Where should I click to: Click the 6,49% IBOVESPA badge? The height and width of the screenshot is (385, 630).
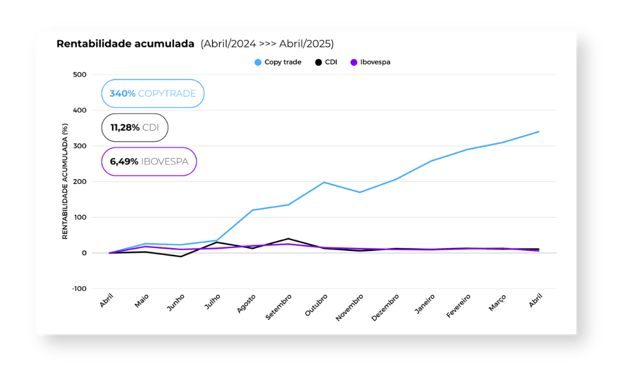pyautogui.click(x=149, y=162)
